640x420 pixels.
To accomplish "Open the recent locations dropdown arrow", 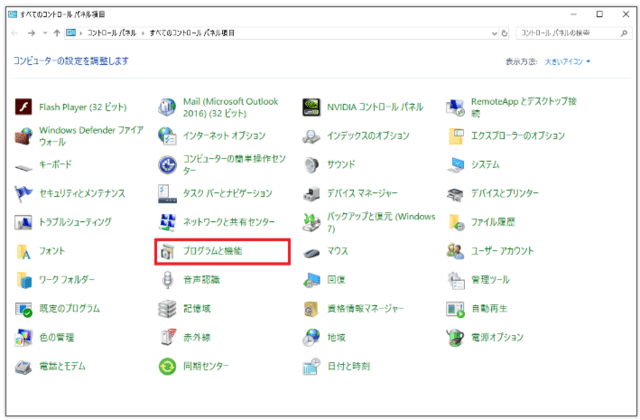I will [x=45, y=33].
